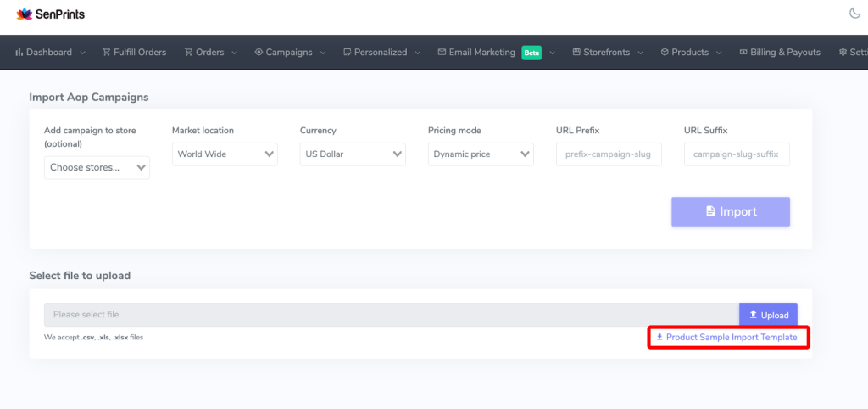Click the URL Prefix input field

pyautogui.click(x=609, y=154)
